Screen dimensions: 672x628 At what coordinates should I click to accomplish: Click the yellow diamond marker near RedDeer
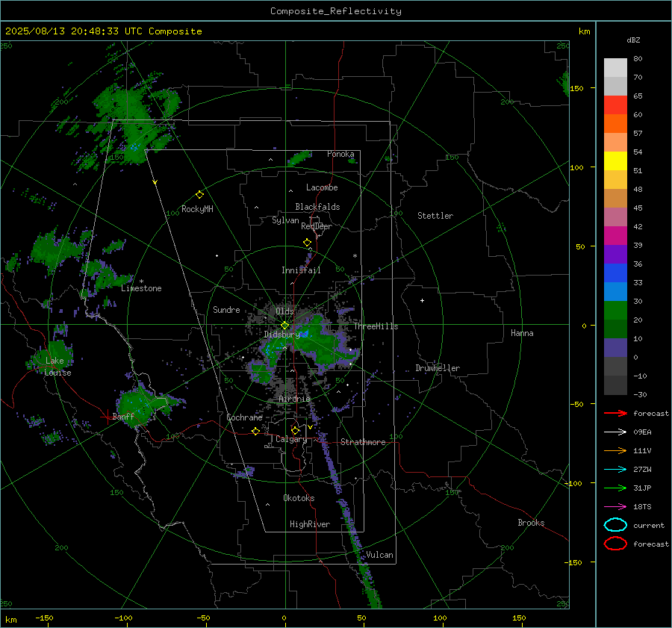click(307, 243)
